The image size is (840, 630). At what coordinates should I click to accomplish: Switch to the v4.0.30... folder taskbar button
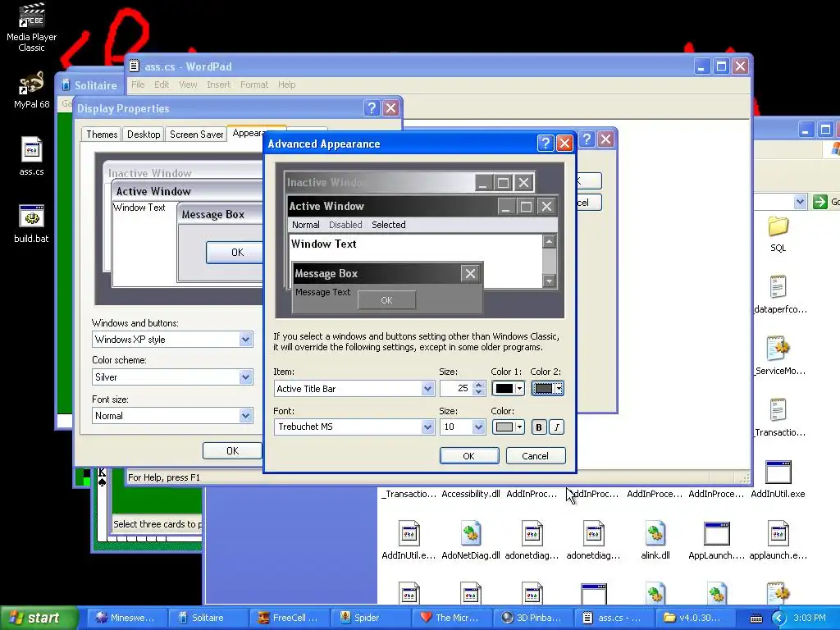(696, 618)
